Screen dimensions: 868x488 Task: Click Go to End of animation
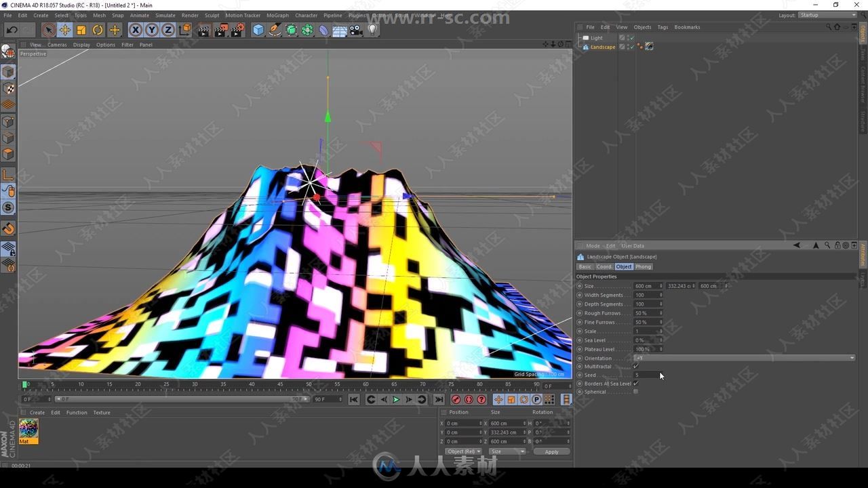click(x=439, y=400)
